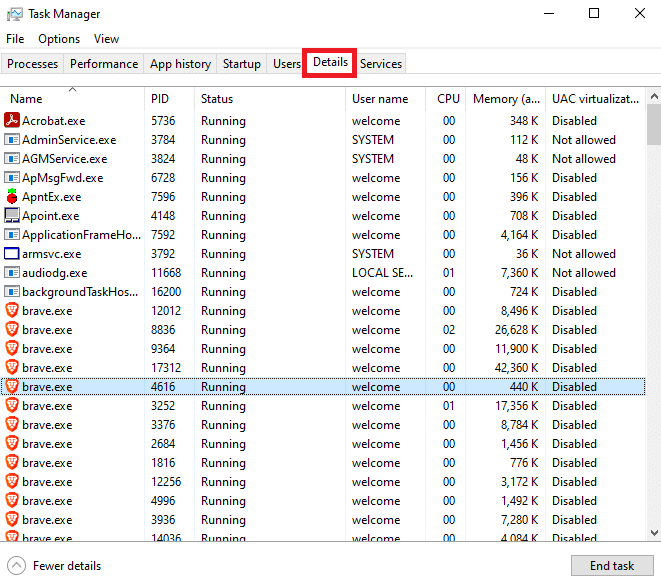The height and width of the screenshot is (587, 661).
Task: Click the audiodg.exe icon
Action: coord(12,272)
